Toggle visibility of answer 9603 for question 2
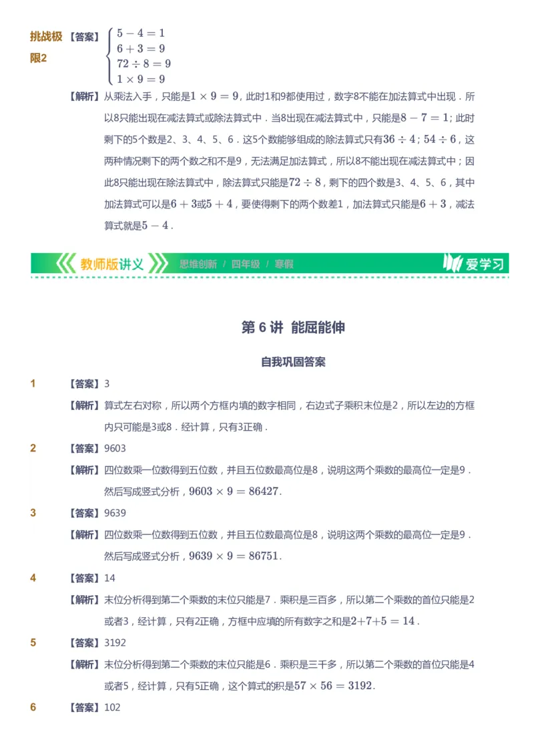 click(x=115, y=449)
